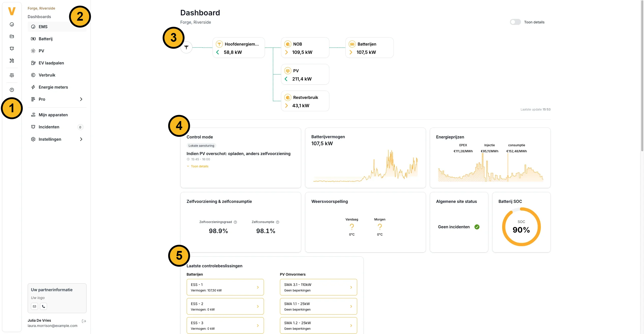Click the battery icon in the Batterijen node
This screenshot has height=334, width=644.
coord(352,44)
